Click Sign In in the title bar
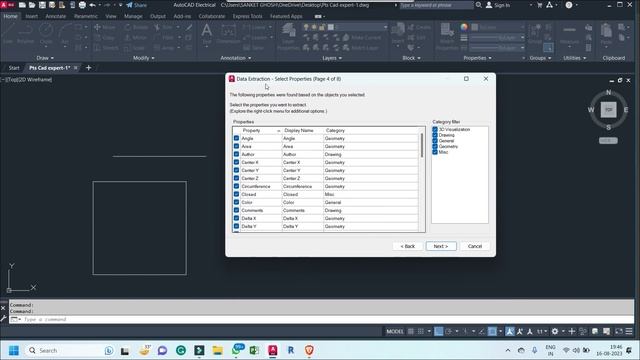640x360 pixels. pyautogui.click(x=498, y=5)
